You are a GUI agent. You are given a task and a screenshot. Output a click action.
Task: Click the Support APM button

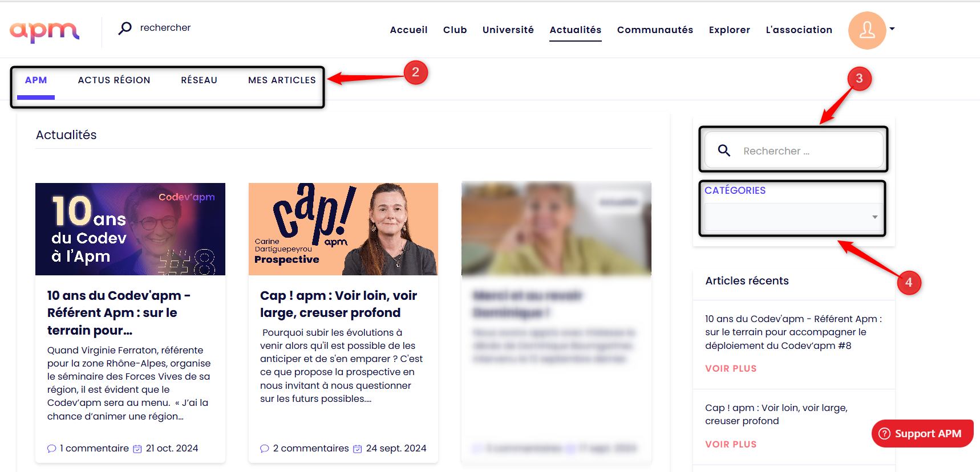(922, 434)
